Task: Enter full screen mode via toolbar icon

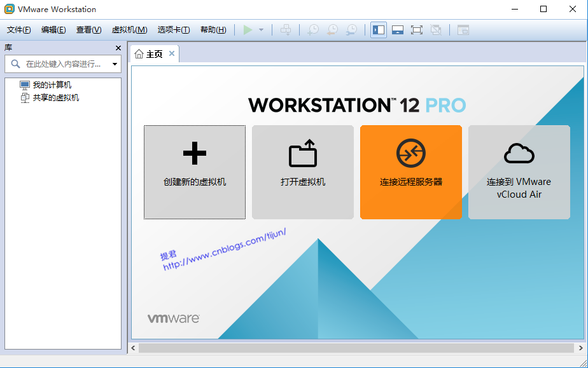Action: (x=417, y=30)
